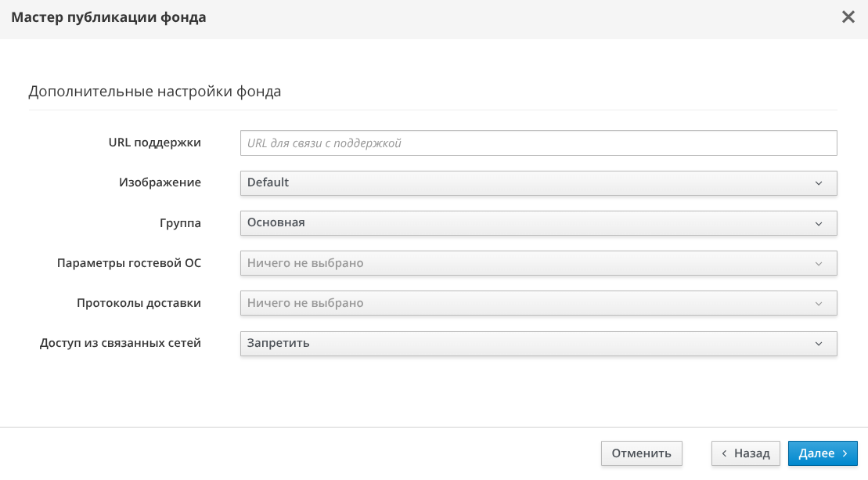Expand the dropdown showing Основная
This screenshot has width=868, height=480.
[x=538, y=223]
